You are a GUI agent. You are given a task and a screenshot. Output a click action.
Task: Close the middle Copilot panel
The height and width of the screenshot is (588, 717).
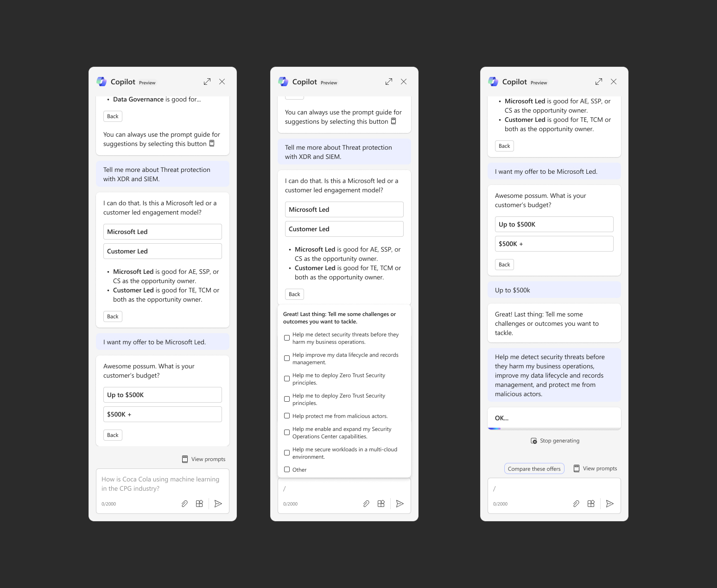[x=404, y=82]
